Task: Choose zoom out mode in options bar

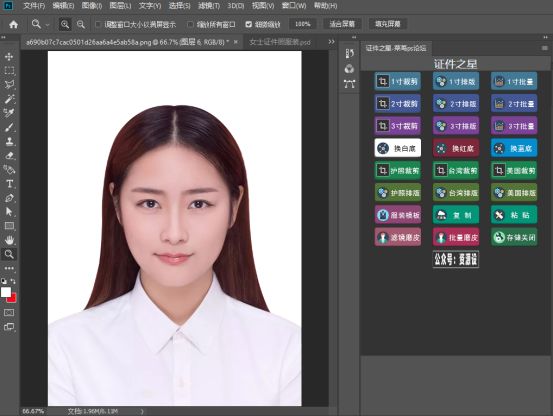Action: [81, 24]
